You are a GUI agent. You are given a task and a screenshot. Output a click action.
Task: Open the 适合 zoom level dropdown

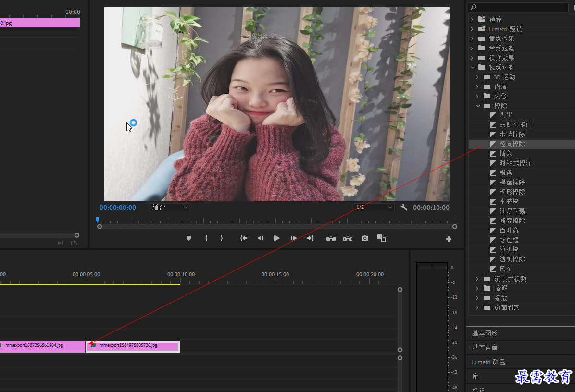pyautogui.click(x=169, y=208)
